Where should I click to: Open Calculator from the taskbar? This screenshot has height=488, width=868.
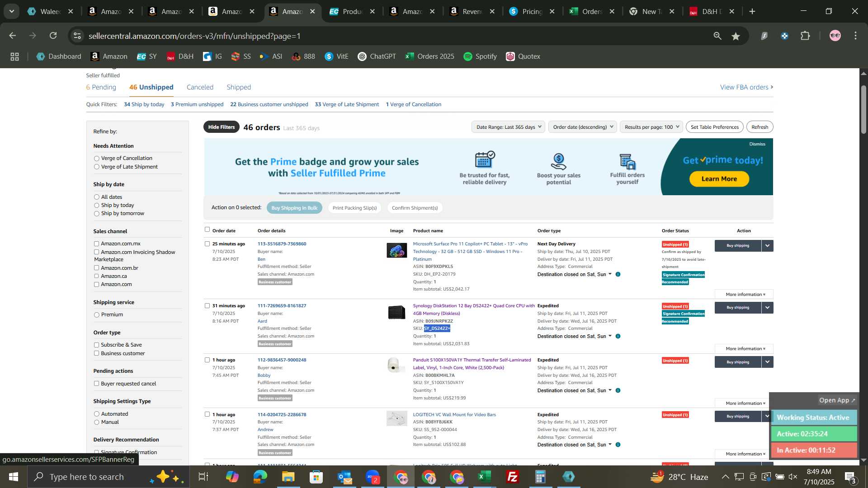541,477
